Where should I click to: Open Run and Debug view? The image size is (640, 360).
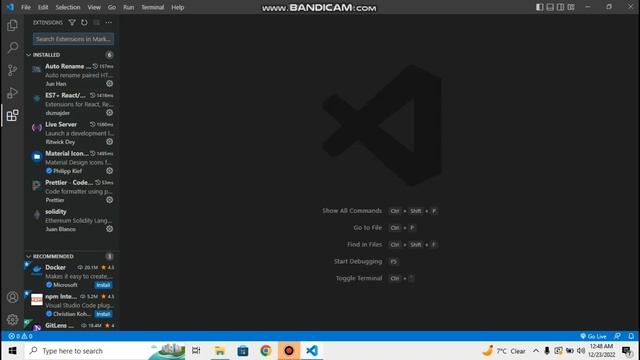[12, 93]
